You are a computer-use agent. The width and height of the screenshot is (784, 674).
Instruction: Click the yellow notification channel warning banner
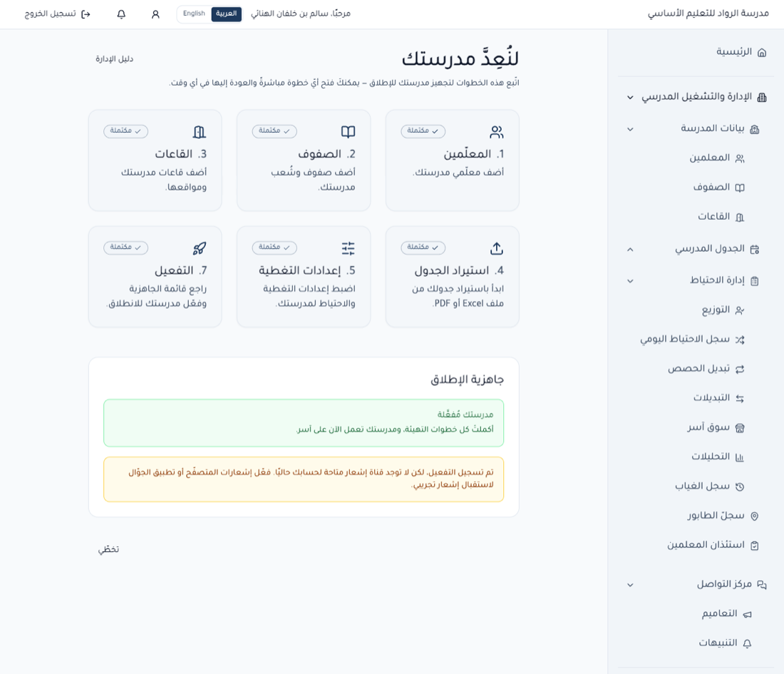(x=304, y=479)
